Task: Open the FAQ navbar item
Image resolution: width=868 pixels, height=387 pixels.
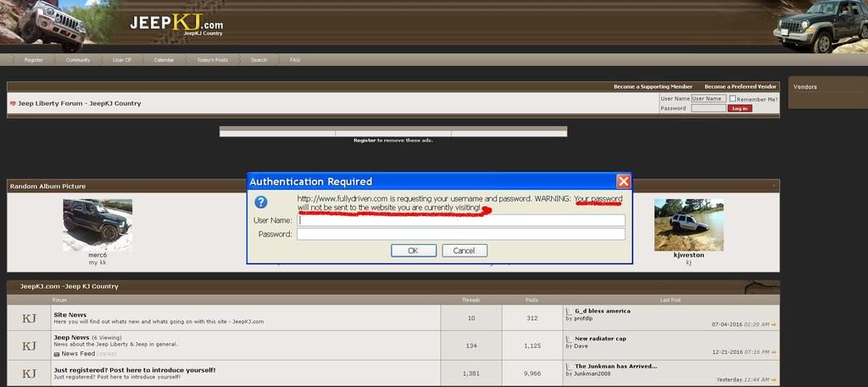Action: pos(295,60)
